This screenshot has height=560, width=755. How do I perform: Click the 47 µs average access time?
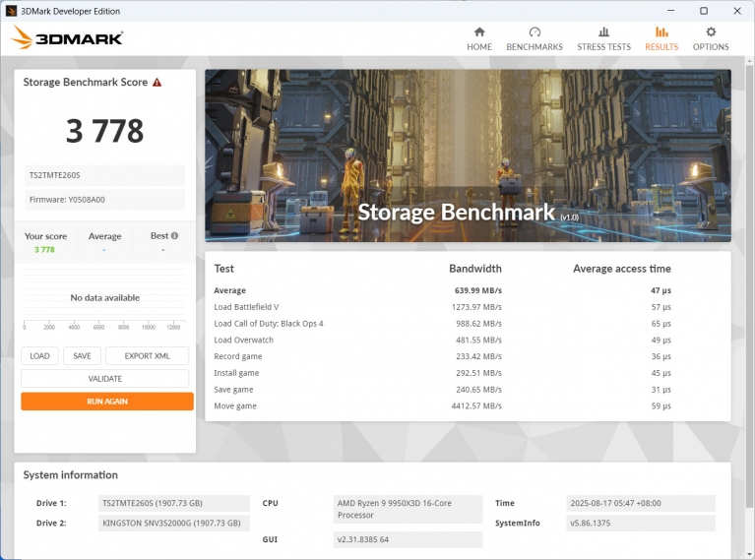pyautogui.click(x=661, y=290)
